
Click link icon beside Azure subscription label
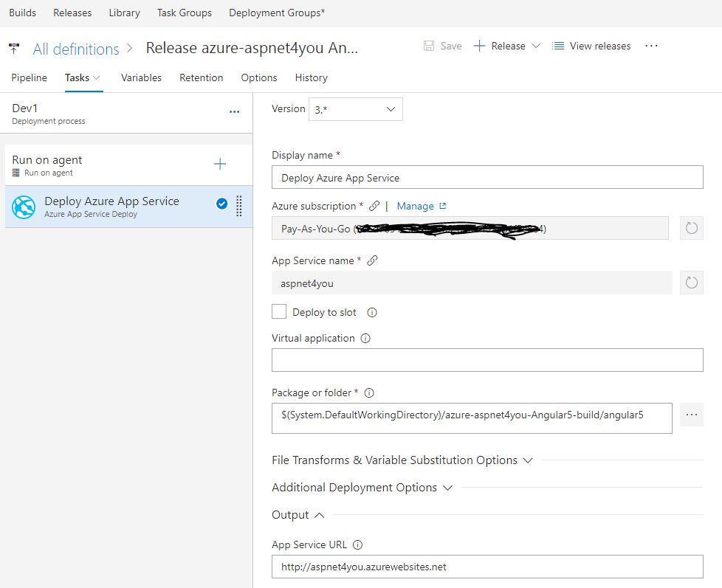374,206
